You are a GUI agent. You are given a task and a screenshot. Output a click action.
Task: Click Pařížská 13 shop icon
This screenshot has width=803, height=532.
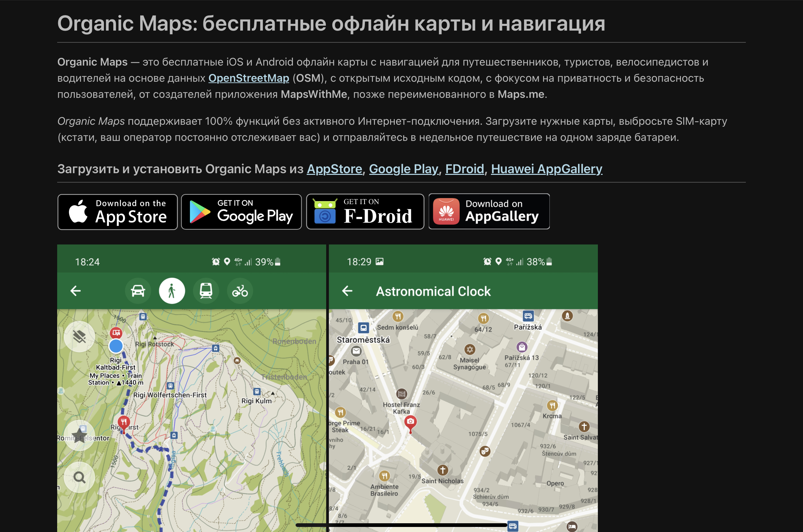coord(522,347)
